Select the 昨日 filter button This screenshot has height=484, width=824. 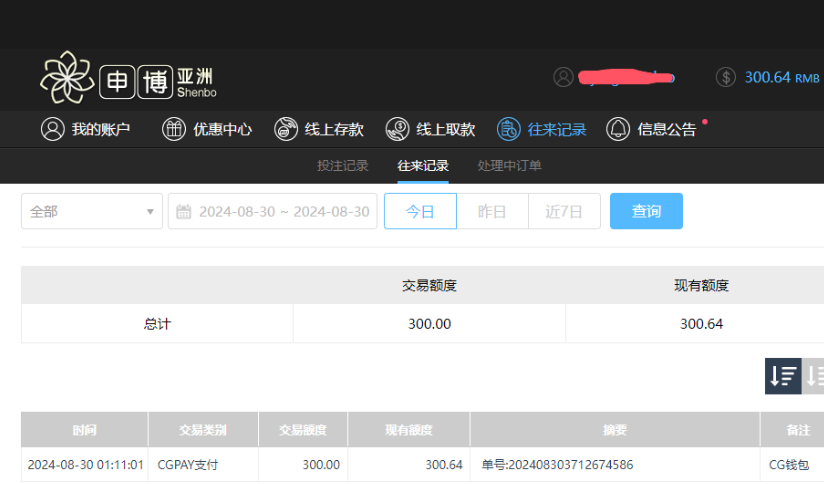(x=492, y=211)
